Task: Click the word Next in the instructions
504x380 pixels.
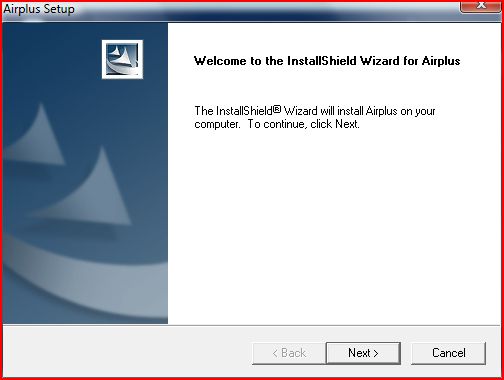Action: coord(346,124)
